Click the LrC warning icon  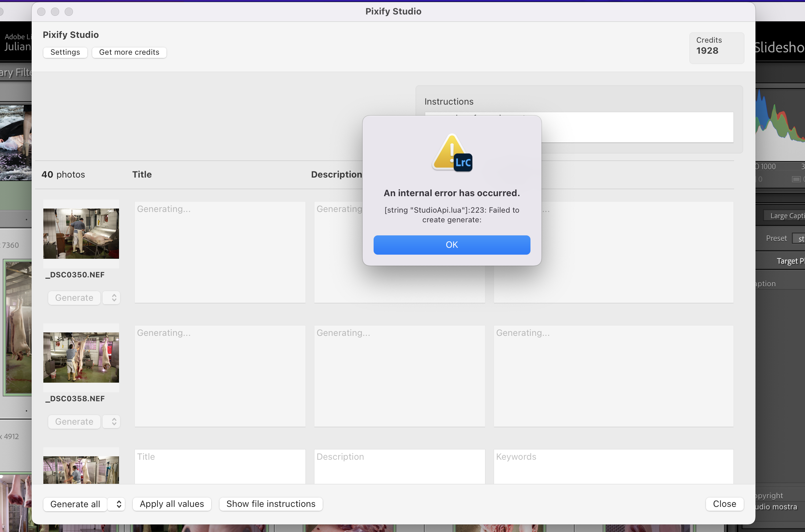(452, 153)
